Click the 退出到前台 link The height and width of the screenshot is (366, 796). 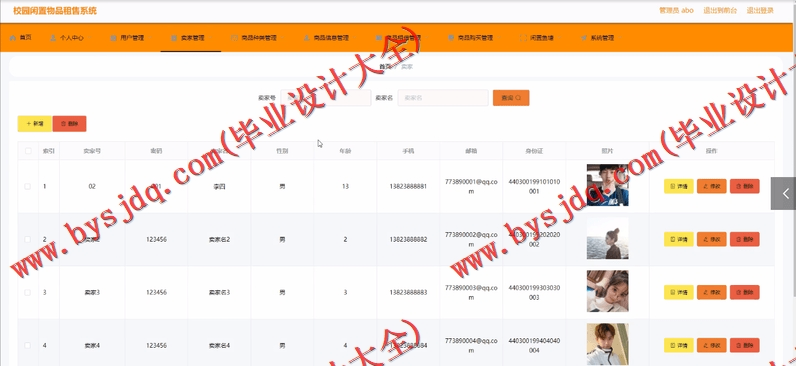coord(720,11)
